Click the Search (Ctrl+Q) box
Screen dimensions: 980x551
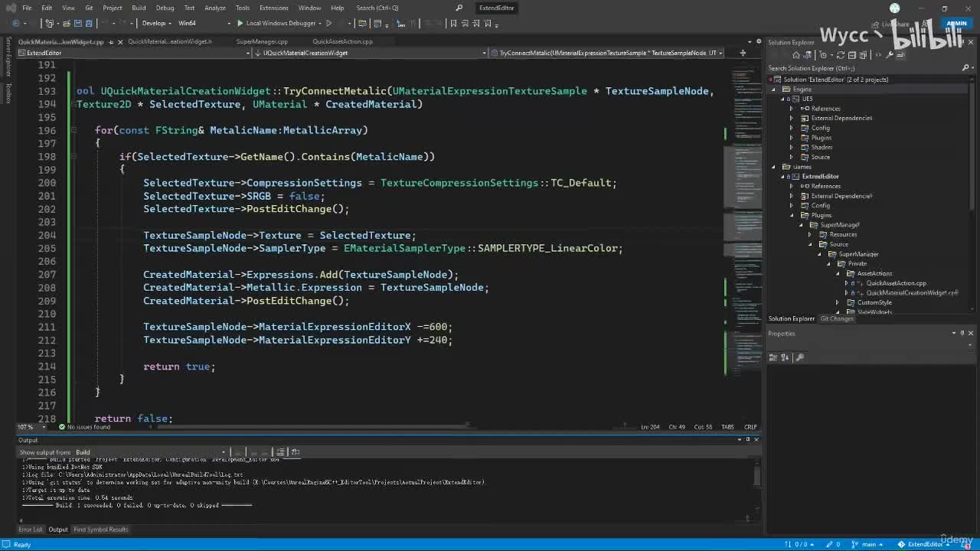pos(410,8)
